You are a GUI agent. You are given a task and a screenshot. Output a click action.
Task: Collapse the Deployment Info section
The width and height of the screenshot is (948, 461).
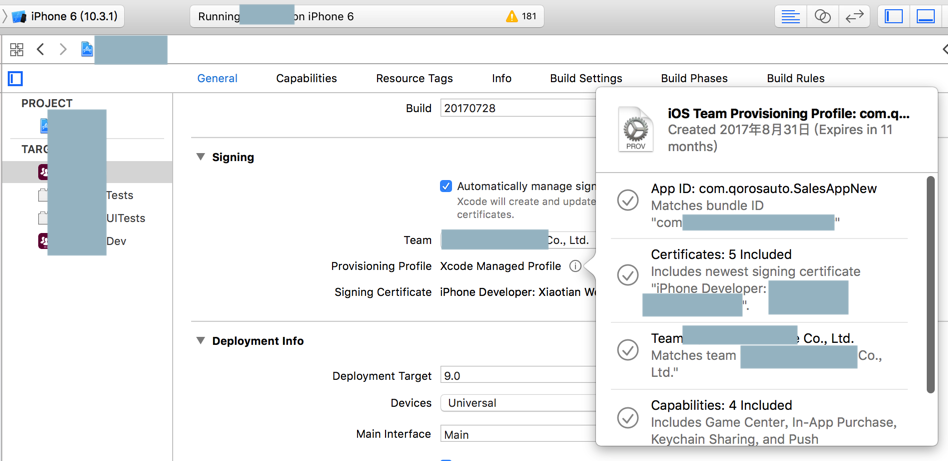pyautogui.click(x=201, y=341)
